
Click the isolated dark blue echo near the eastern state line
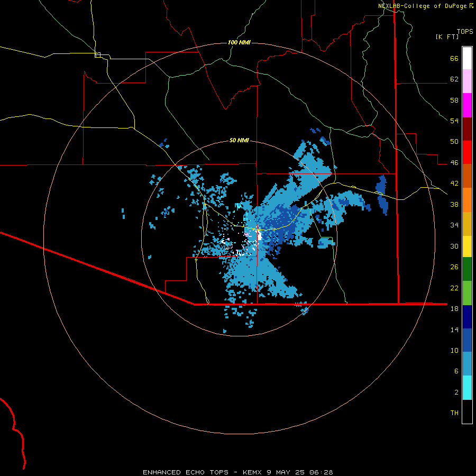coord(382,195)
